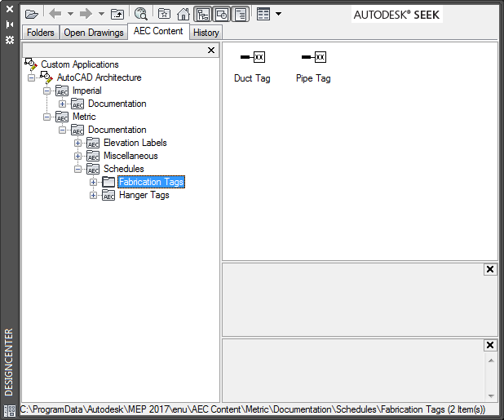This screenshot has width=504, height=420.
Task: Collapse the AutoCAD Architecture node
Action: 31,77
